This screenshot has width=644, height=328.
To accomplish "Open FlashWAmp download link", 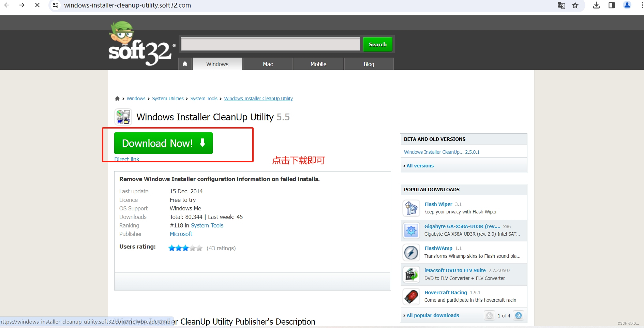I will tap(438, 248).
